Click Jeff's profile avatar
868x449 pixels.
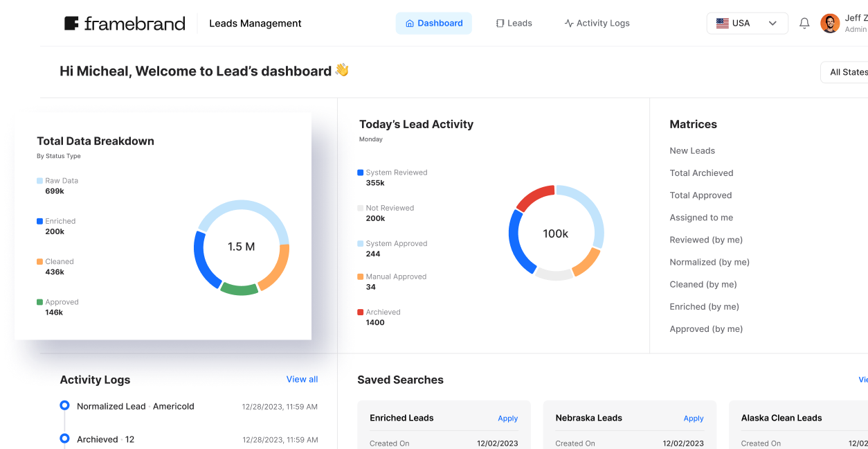coord(830,24)
